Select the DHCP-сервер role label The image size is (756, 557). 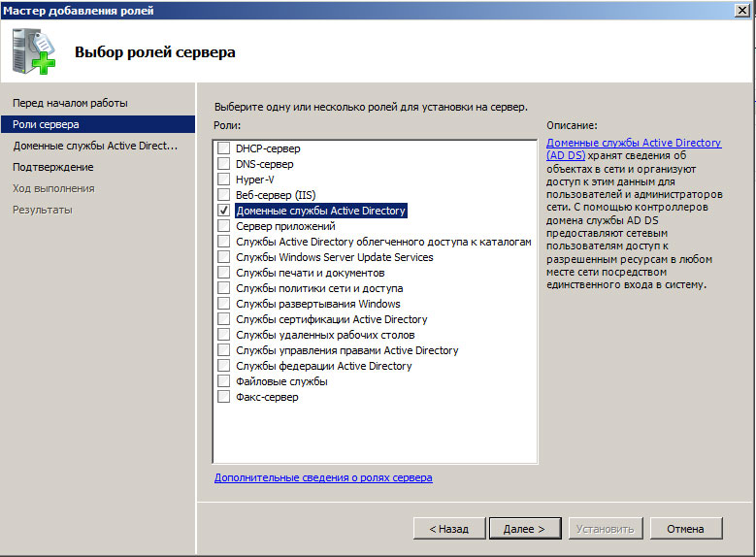pos(268,148)
